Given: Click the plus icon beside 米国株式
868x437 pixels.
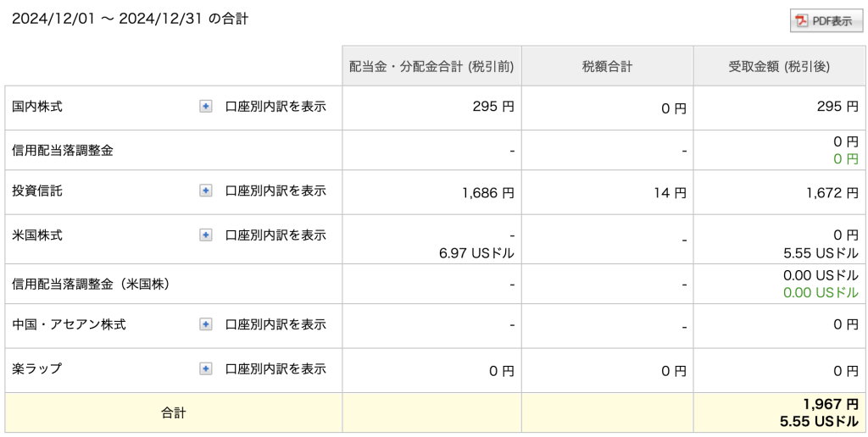Looking at the screenshot, I should [x=206, y=235].
